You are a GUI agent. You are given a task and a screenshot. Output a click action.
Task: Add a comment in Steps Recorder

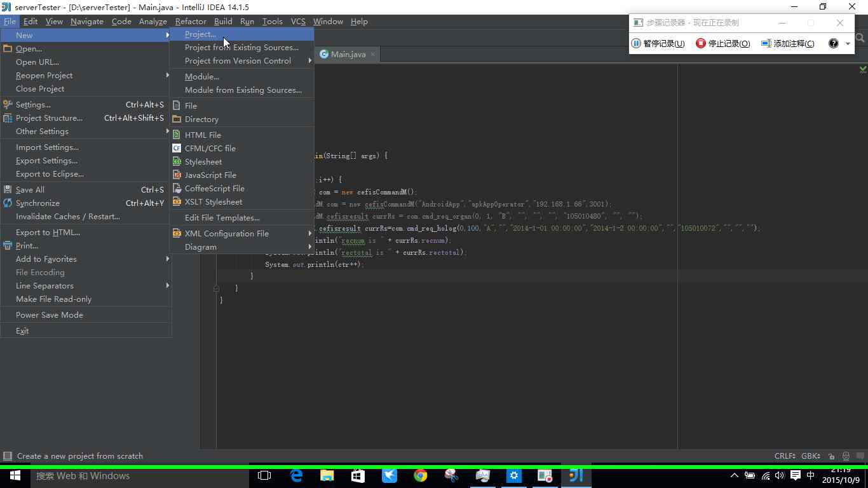click(788, 43)
